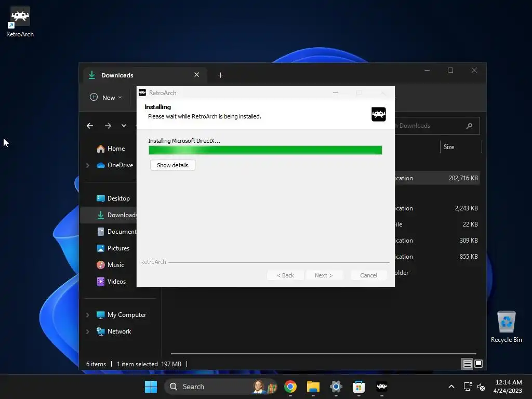Screen dimensions: 532x399
Task: Click the RetroArch icon in installer title bar
Action: coord(142,92)
